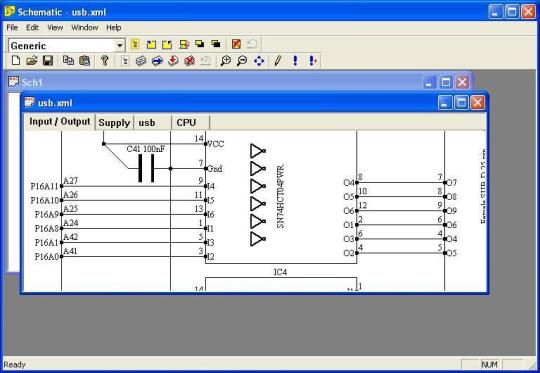Select the P16A10 net label
The image size is (540, 373).
click(x=45, y=200)
